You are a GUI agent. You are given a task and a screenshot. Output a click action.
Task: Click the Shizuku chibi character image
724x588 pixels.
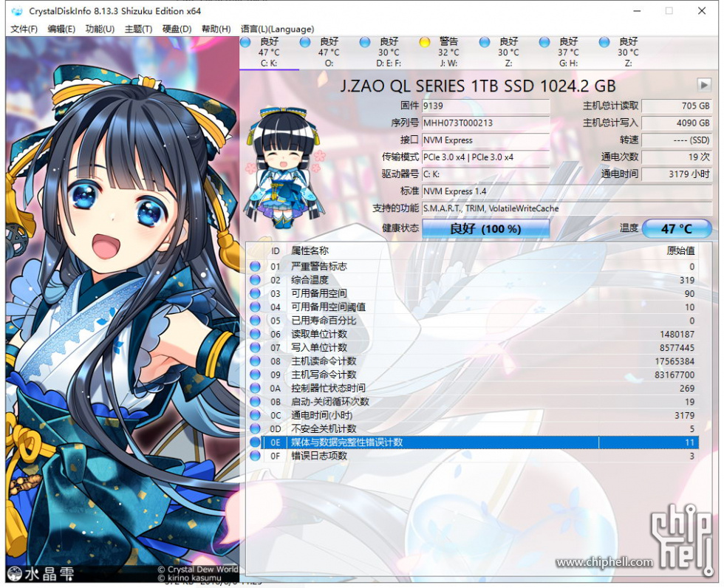pos(284,168)
